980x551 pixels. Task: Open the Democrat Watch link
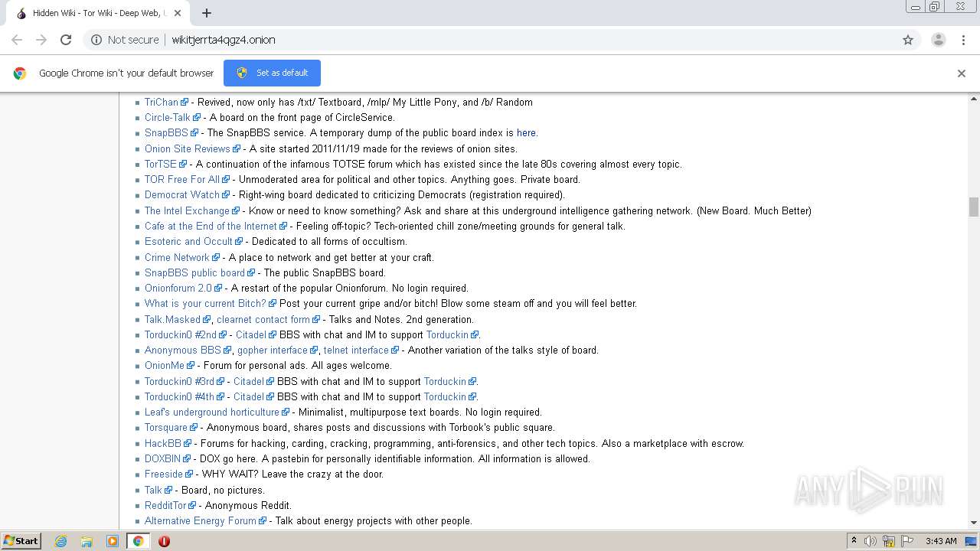[x=181, y=194]
